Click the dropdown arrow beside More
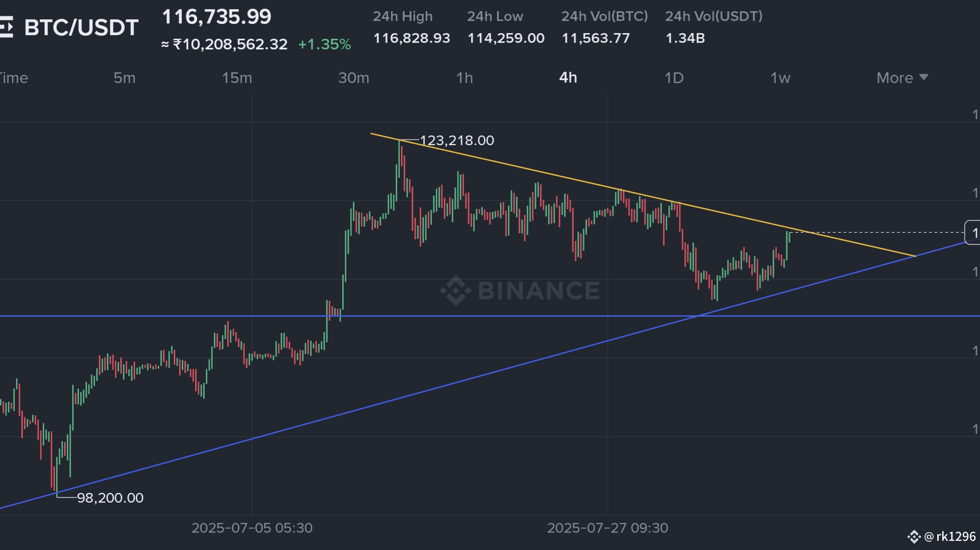Image resolution: width=980 pixels, height=550 pixels. (924, 77)
